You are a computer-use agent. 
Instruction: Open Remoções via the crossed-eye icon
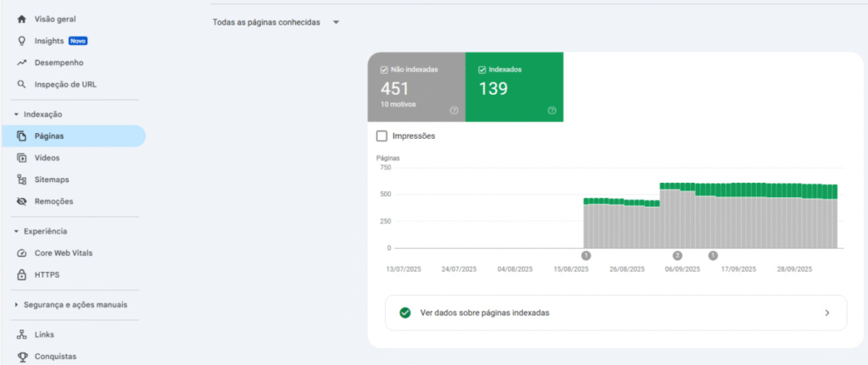click(x=22, y=202)
